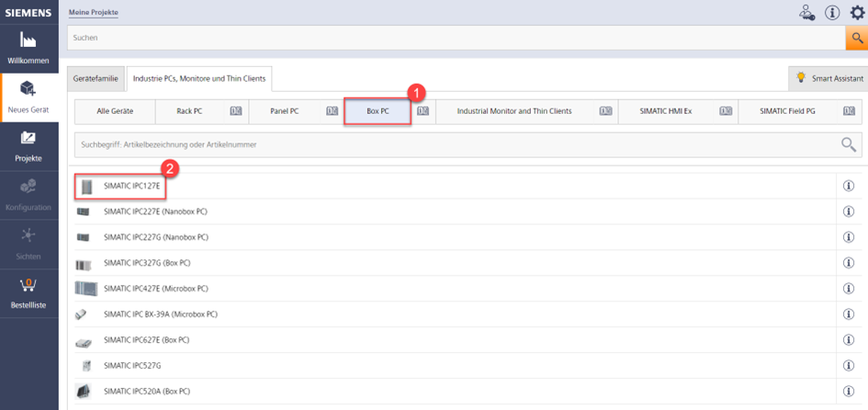Click the SIMATIC IPC127E device thumbnail
The height and width of the screenshot is (410, 868).
[85, 188]
